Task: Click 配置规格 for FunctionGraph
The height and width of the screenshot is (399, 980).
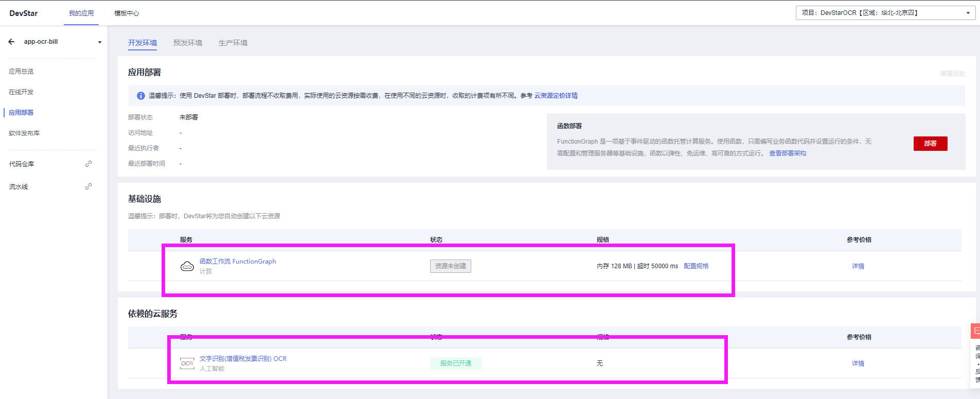Action: (696, 266)
